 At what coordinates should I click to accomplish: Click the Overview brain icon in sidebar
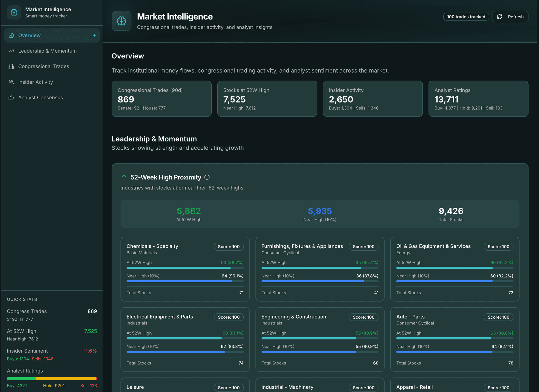pyautogui.click(x=11, y=35)
